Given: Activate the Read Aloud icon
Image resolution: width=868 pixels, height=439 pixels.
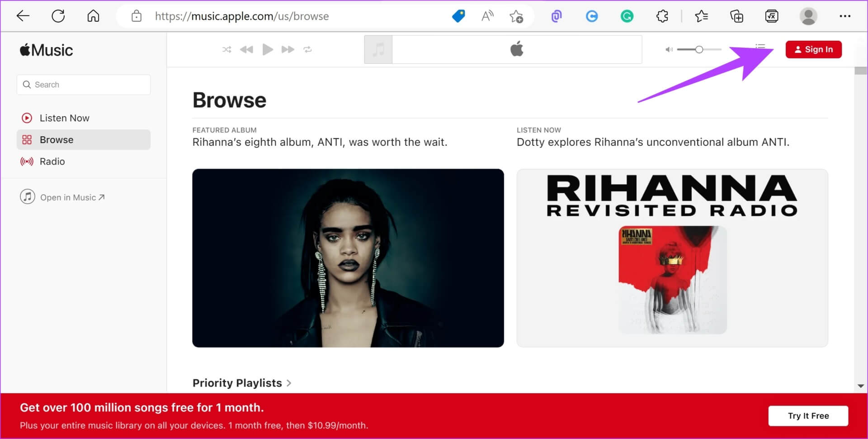Looking at the screenshot, I should pyautogui.click(x=487, y=16).
